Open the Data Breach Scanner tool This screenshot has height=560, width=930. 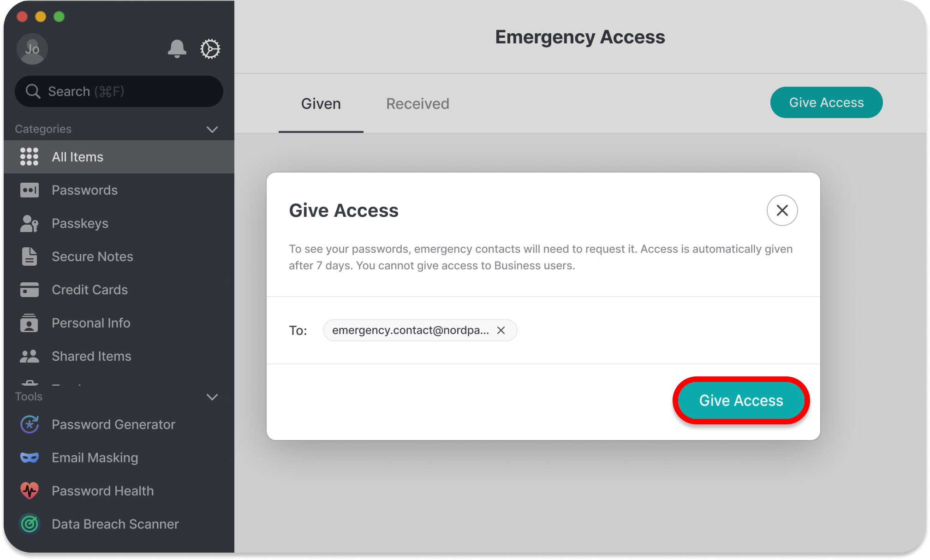click(115, 524)
